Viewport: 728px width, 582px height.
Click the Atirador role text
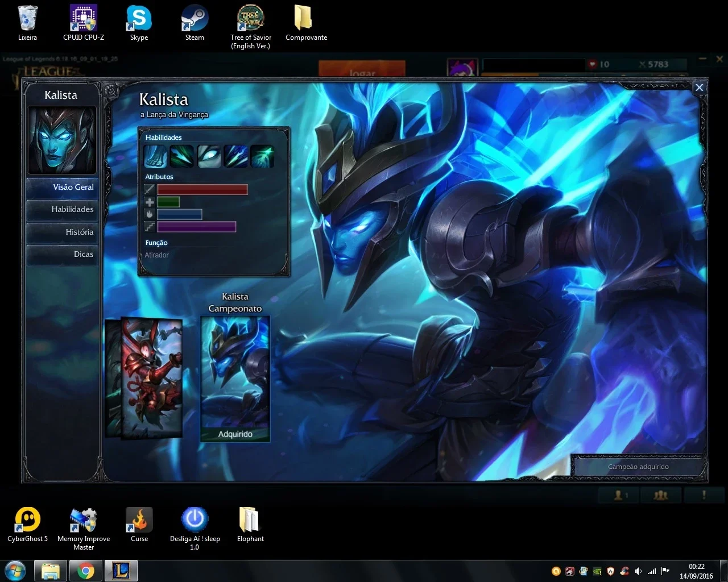(x=156, y=255)
